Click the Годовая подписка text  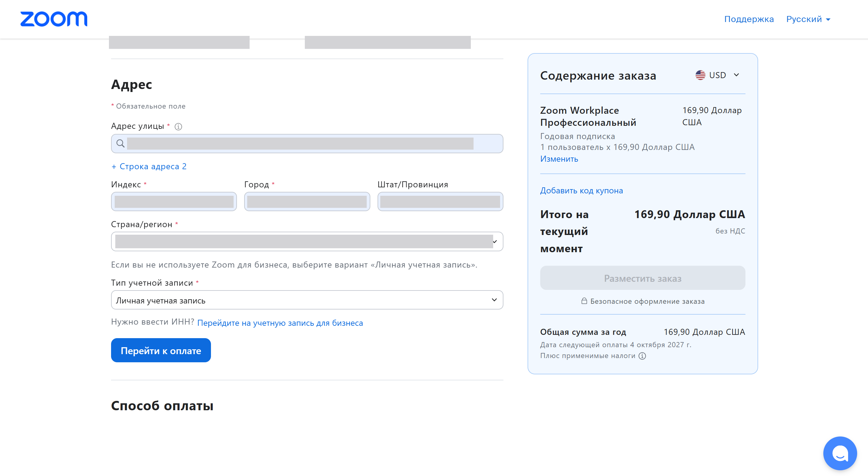point(578,136)
